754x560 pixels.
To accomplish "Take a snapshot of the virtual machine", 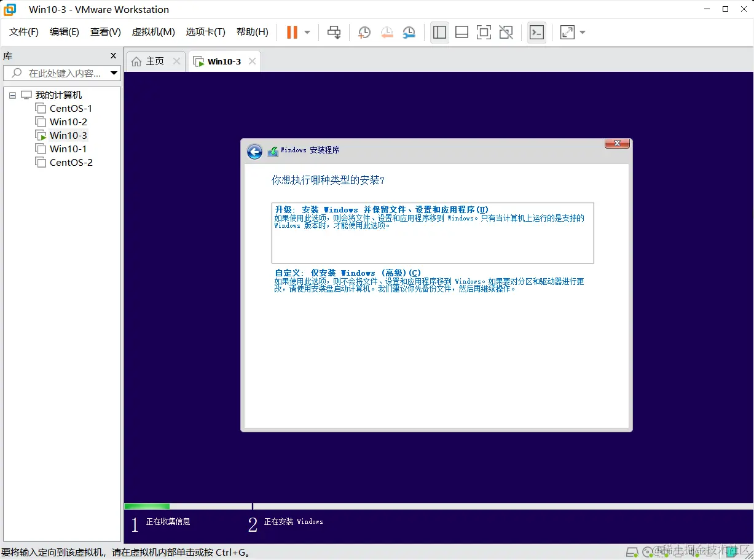I will point(364,33).
